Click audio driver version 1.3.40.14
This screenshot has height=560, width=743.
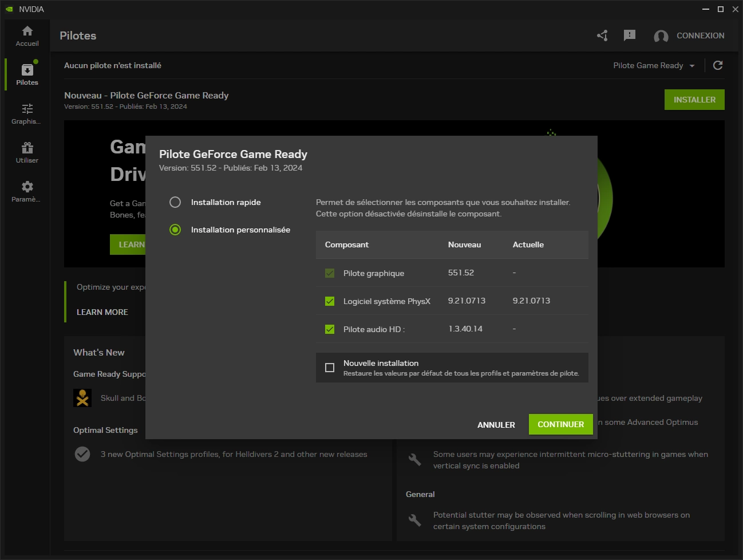465,329
